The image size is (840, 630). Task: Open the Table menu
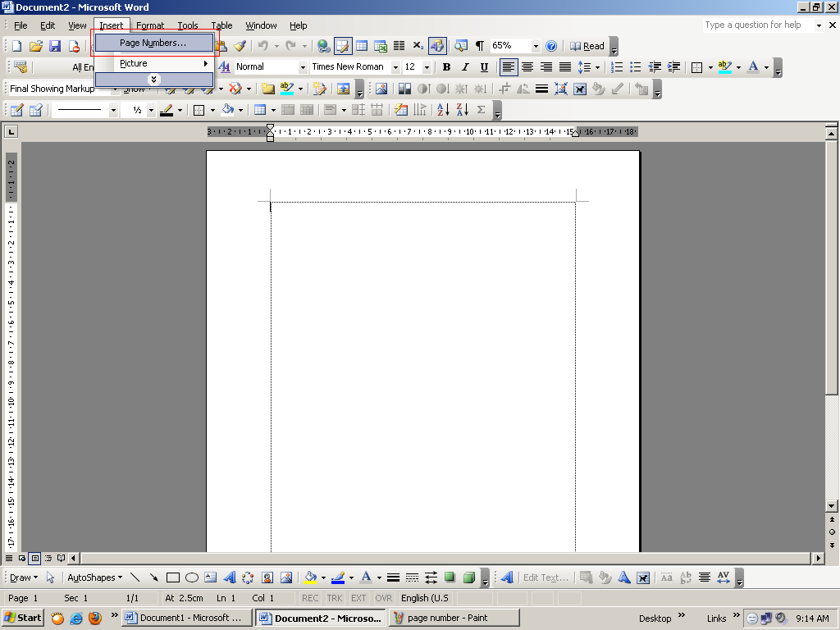[x=221, y=25]
